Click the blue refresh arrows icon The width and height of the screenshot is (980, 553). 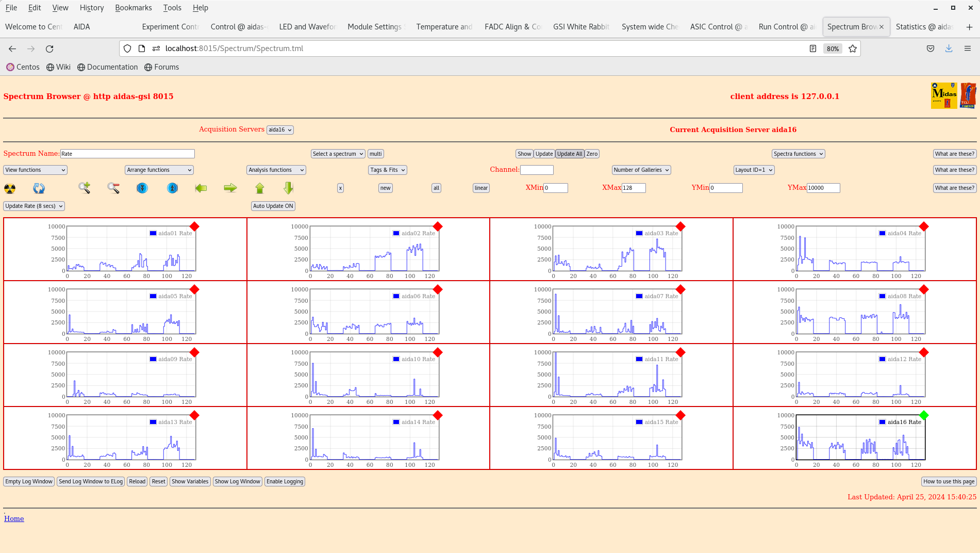(x=39, y=188)
